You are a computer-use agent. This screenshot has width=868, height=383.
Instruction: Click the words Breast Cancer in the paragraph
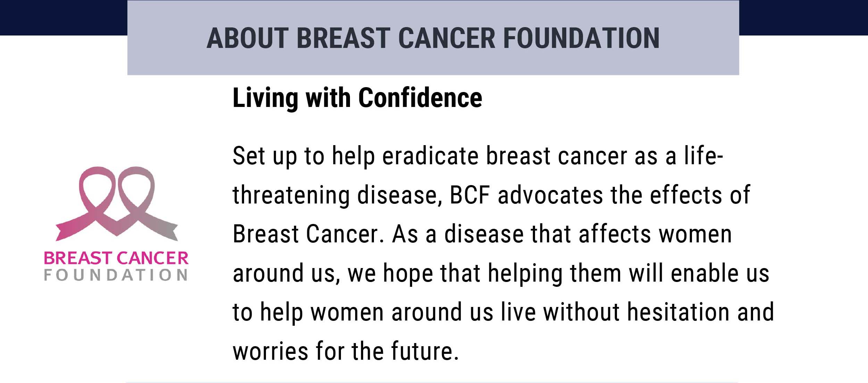(308, 234)
